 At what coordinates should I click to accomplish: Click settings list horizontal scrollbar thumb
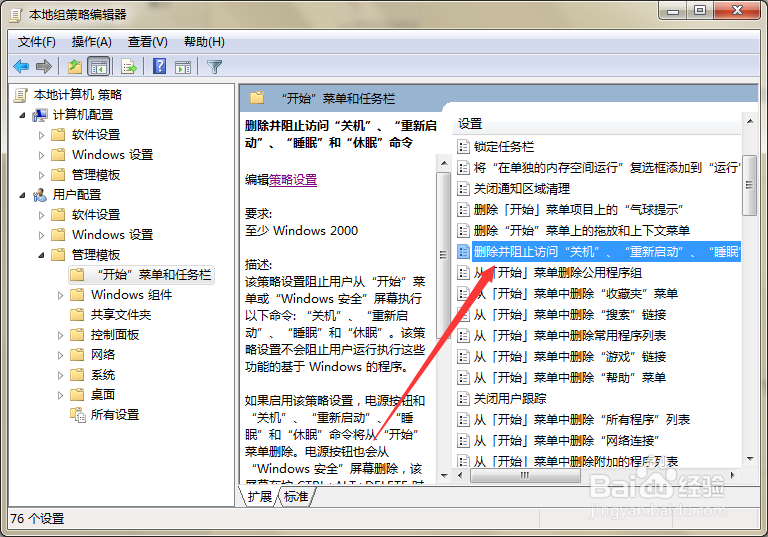click(525, 475)
